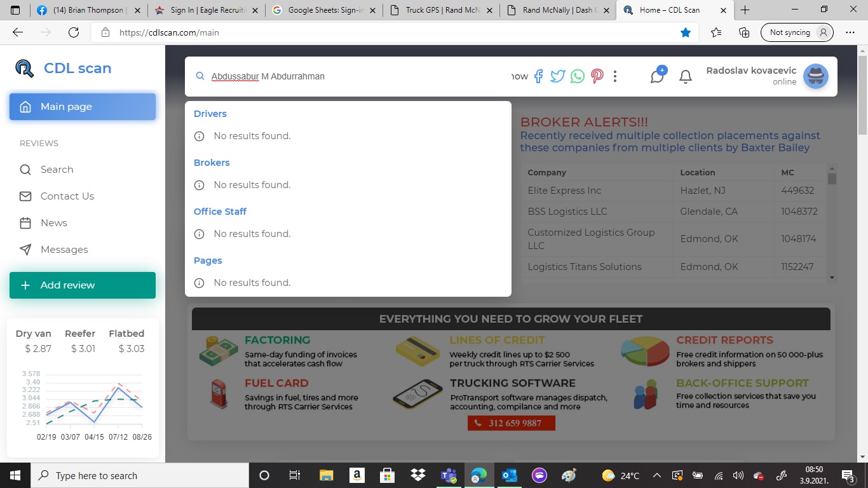Screen dimensions: 868x488
Task: Click the favorite star in address bar
Action: (x=686, y=32)
